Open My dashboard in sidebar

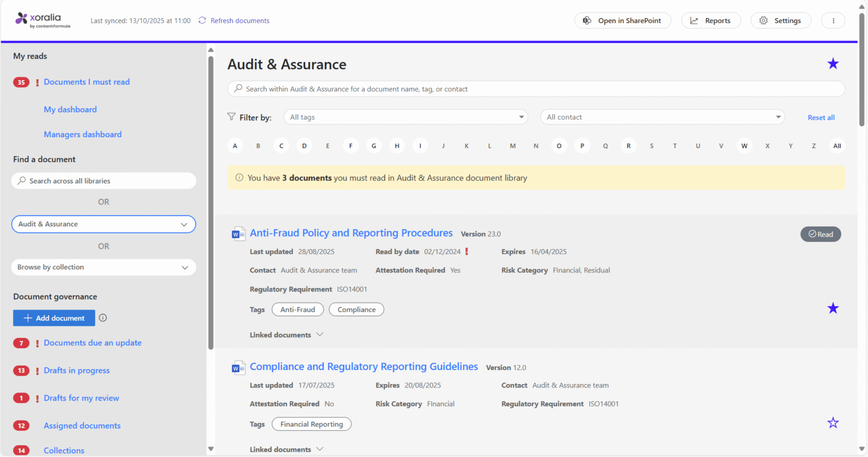tap(70, 110)
